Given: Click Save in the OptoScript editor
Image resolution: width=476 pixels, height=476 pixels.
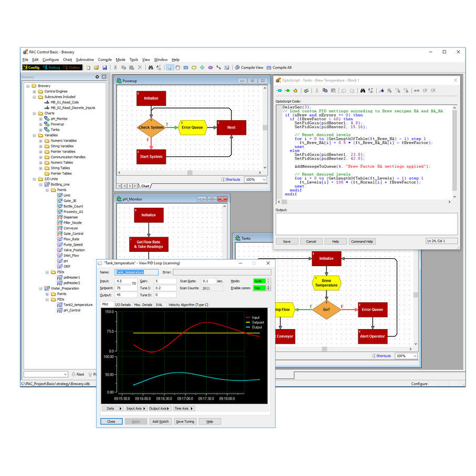Looking at the screenshot, I should pos(287,241).
